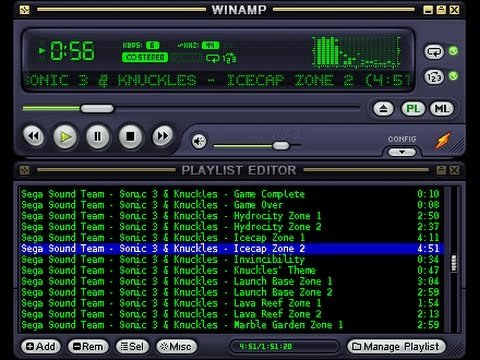Click the scrolling song title display
The image size is (480, 360).
218,81
